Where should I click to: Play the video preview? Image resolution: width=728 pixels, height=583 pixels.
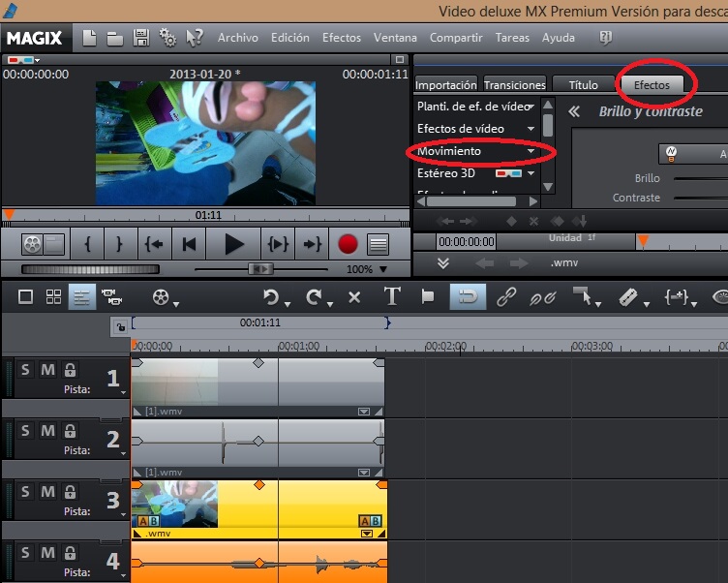point(233,244)
